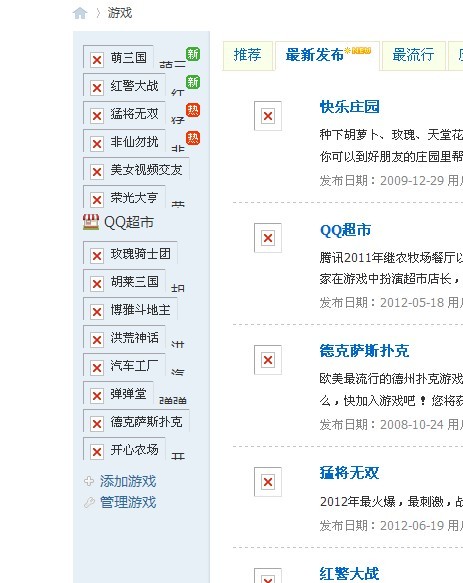Click the broken image icon beside 博雅斗地主
Image resolution: width=463 pixels, height=583 pixels.
pos(97,312)
